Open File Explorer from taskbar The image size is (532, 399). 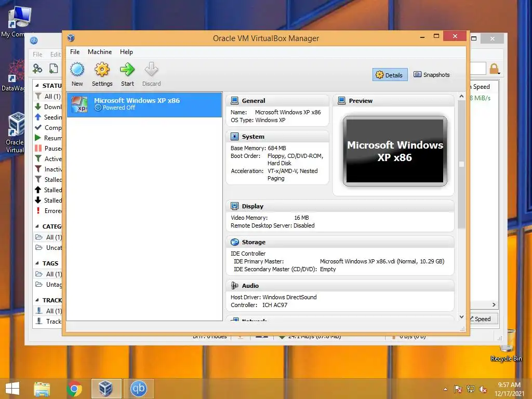pos(42,389)
